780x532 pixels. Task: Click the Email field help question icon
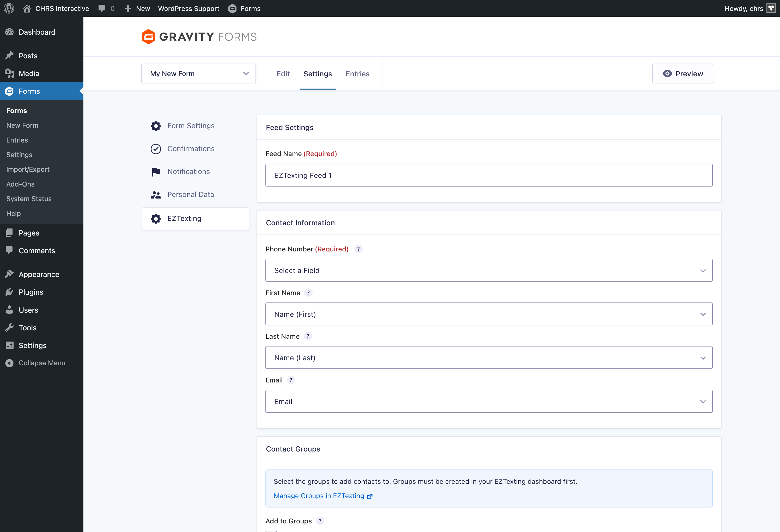coord(291,380)
